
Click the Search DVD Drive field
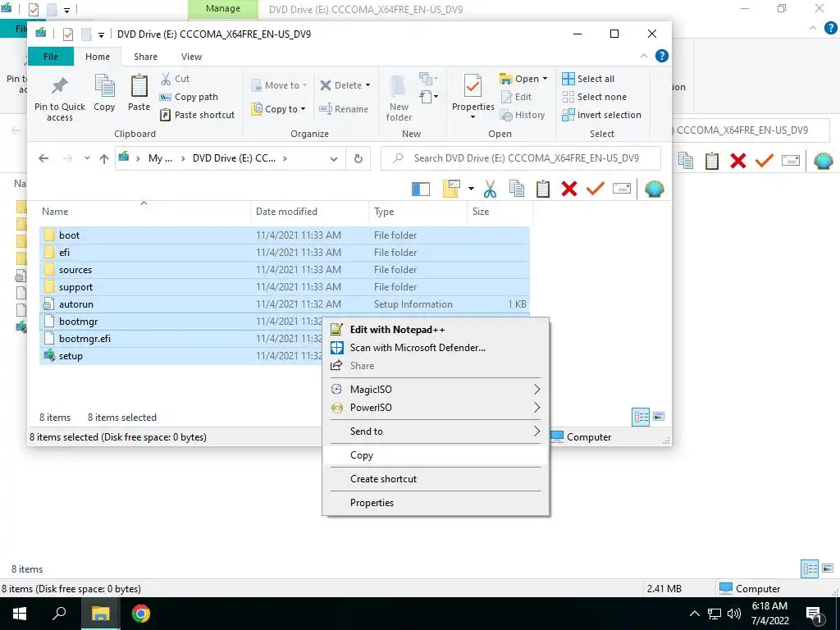point(521,158)
